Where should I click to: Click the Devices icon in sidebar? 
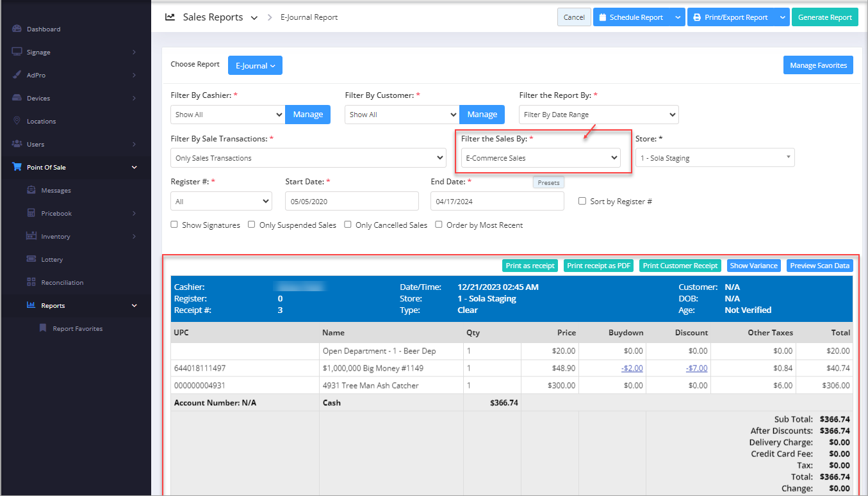(17, 98)
